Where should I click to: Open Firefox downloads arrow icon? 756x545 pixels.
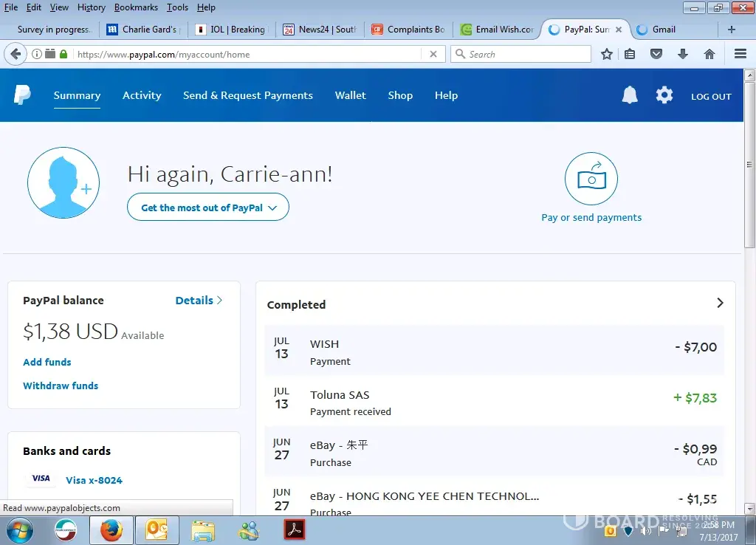pyautogui.click(x=683, y=54)
